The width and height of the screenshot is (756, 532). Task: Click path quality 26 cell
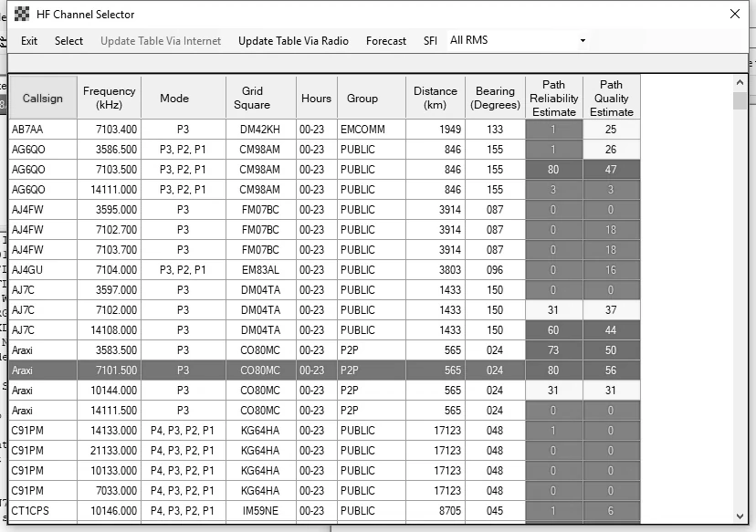[x=612, y=150]
